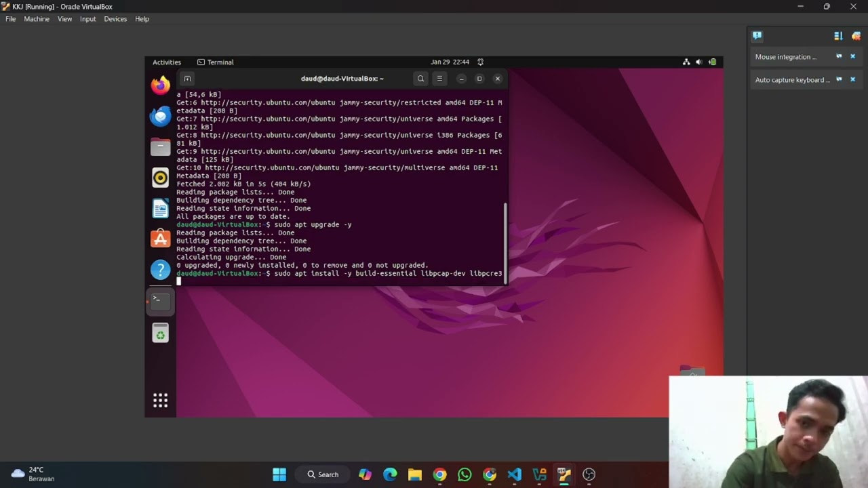The width and height of the screenshot is (868, 488).
Task: Click the 'Fetched 2.002 kB in 5s' line
Action: [243, 184]
